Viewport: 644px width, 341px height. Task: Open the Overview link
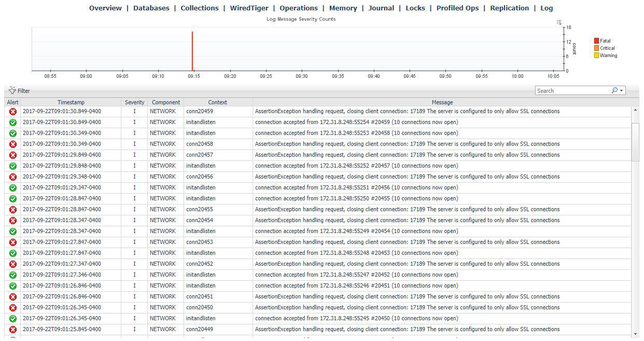click(105, 8)
